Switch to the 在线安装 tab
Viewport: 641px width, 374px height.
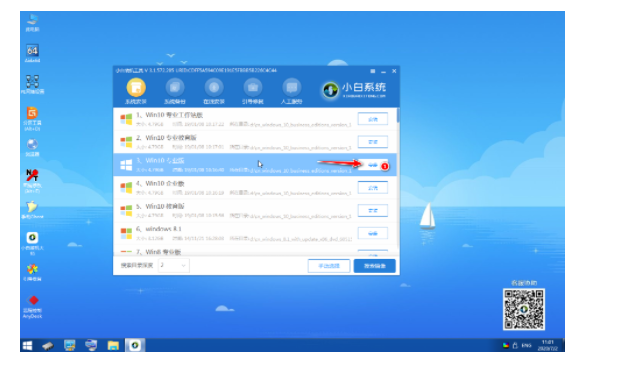coord(214,92)
